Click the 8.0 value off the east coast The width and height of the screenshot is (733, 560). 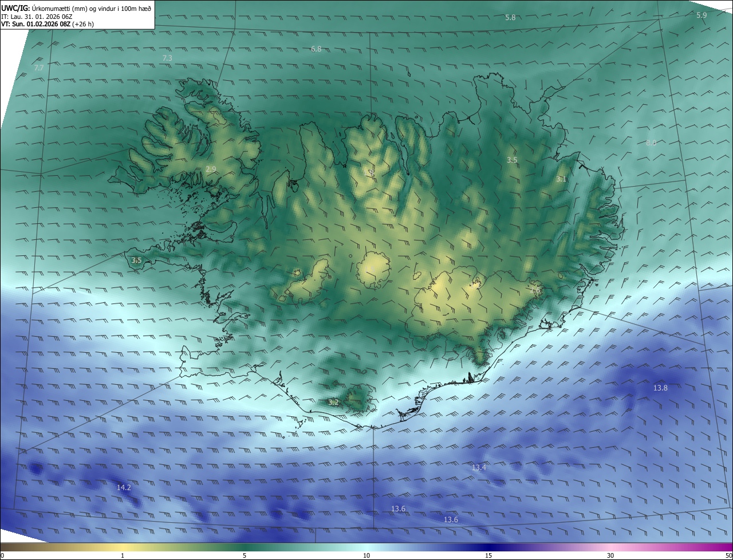tap(651, 143)
